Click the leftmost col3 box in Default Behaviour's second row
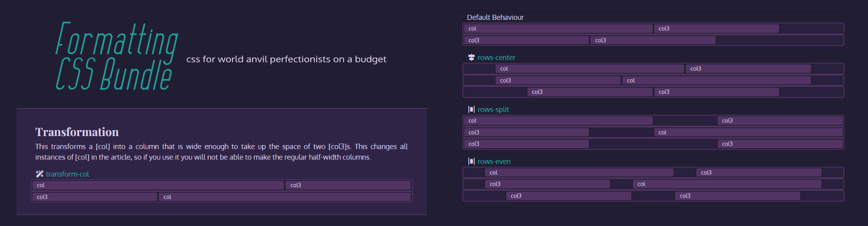This screenshot has width=868, height=226. click(526, 40)
